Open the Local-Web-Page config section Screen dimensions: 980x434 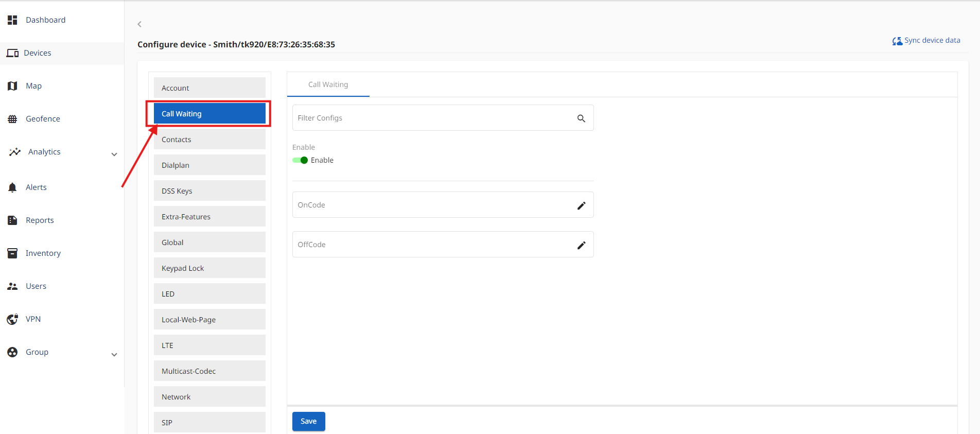(x=209, y=319)
